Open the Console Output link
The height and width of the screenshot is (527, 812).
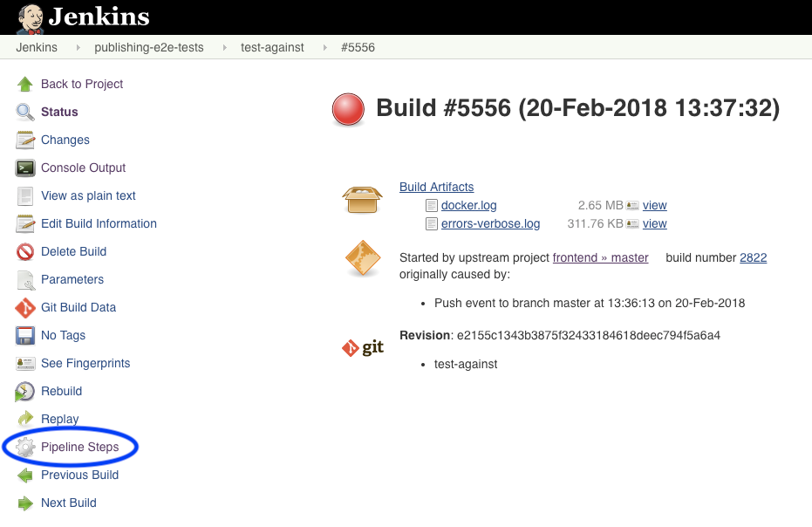[84, 168]
